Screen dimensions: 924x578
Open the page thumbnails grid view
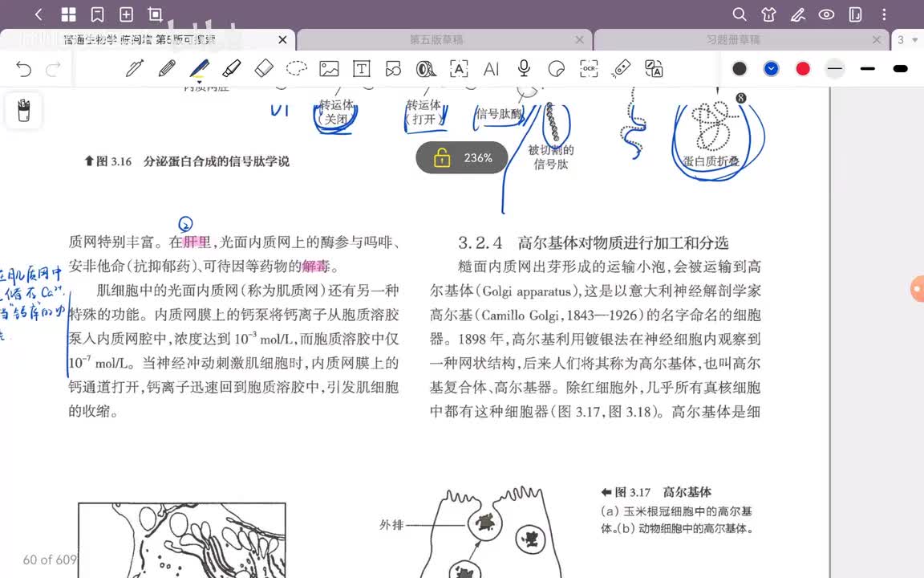[x=69, y=14]
